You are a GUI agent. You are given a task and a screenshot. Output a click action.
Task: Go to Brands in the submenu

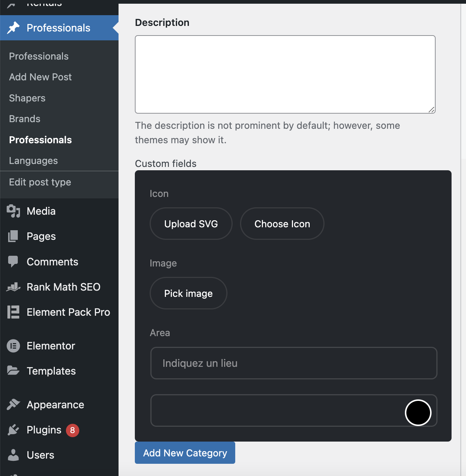[24, 119]
